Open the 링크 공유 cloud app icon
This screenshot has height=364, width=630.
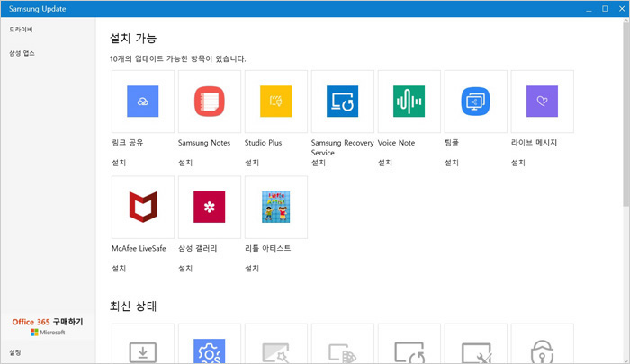coord(142,102)
